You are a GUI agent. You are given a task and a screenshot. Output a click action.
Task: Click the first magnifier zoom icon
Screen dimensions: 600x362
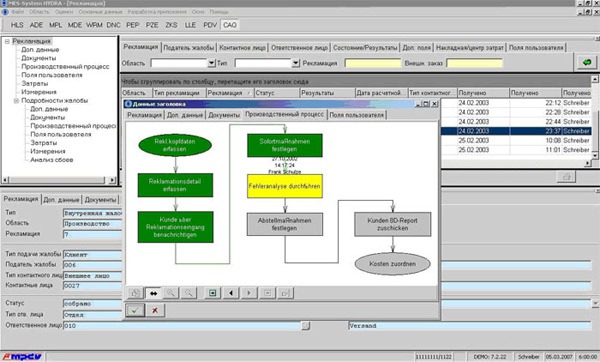pyautogui.click(x=171, y=293)
